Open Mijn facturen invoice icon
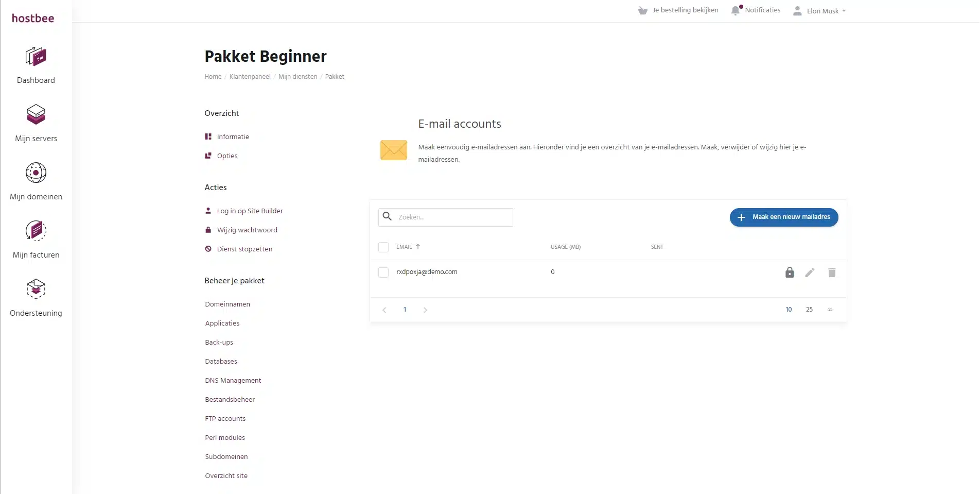The height and width of the screenshot is (494, 980). coord(36,231)
